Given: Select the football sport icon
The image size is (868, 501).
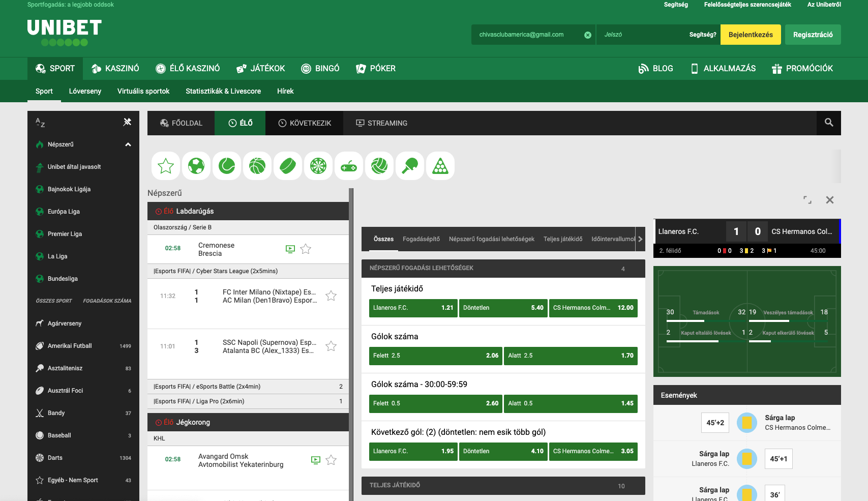Looking at the screenshot, I should [196, 166].
